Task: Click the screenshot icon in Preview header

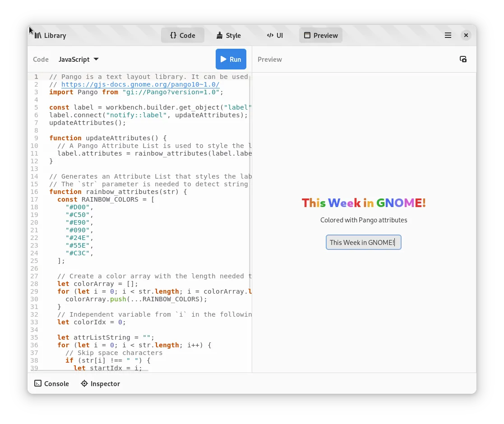Action: pyautogui.click(x=463, y=60)
